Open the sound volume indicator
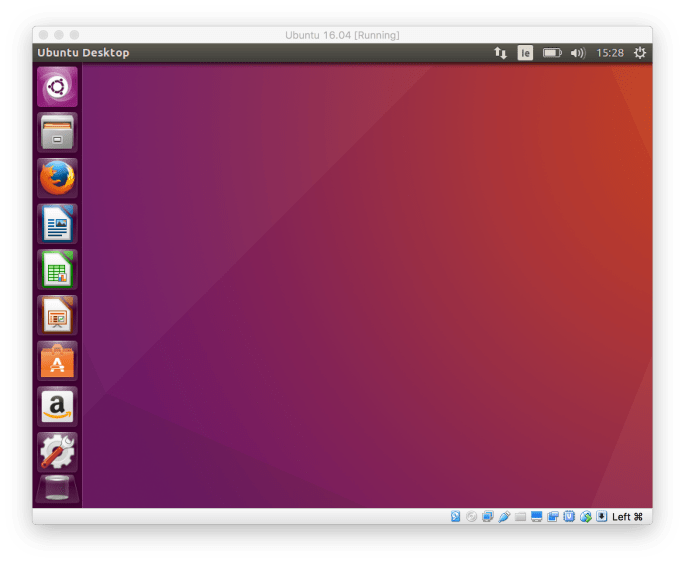 (x=578, y=53)
